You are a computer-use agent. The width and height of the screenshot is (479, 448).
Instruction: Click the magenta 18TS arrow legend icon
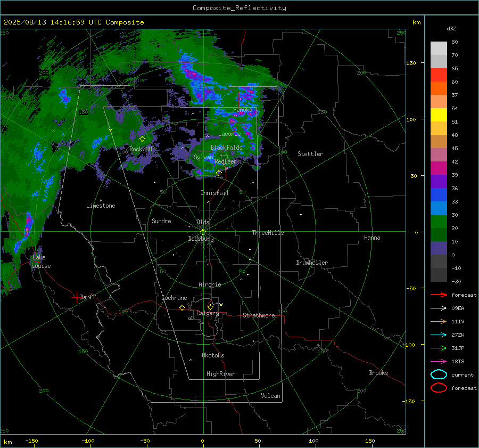click(439, 362)
